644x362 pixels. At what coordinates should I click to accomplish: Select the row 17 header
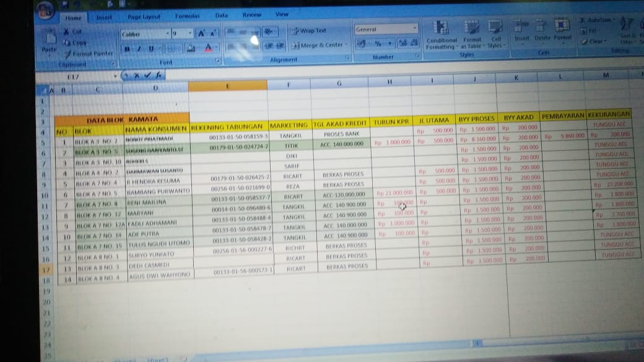[46, 270]
